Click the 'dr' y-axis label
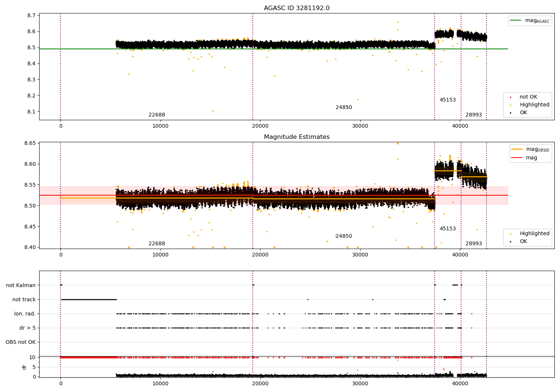Screen dimensions: 560x392 tap(24, 367)
